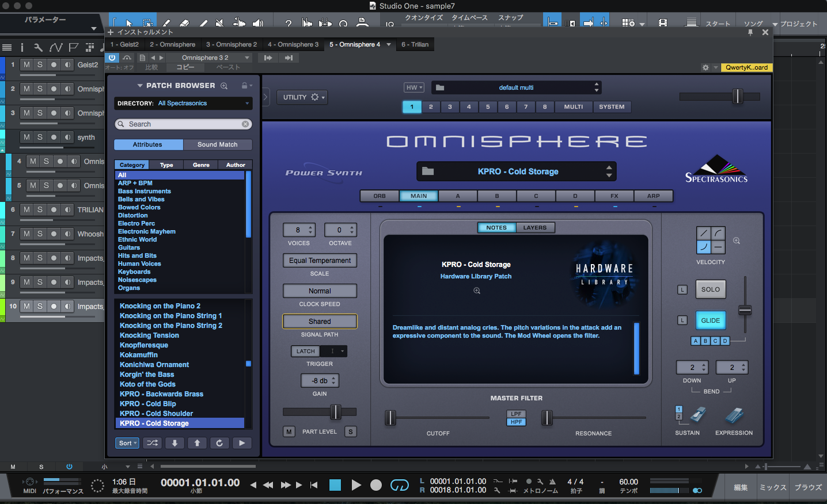Open the multi folder icon beside default multi
Viewport: 827px width, 504px height.
440,87
